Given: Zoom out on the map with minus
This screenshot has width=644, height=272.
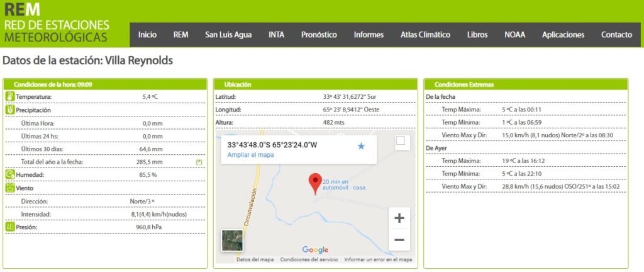Looking at the screenshot, I should click(x=399, y=239).
